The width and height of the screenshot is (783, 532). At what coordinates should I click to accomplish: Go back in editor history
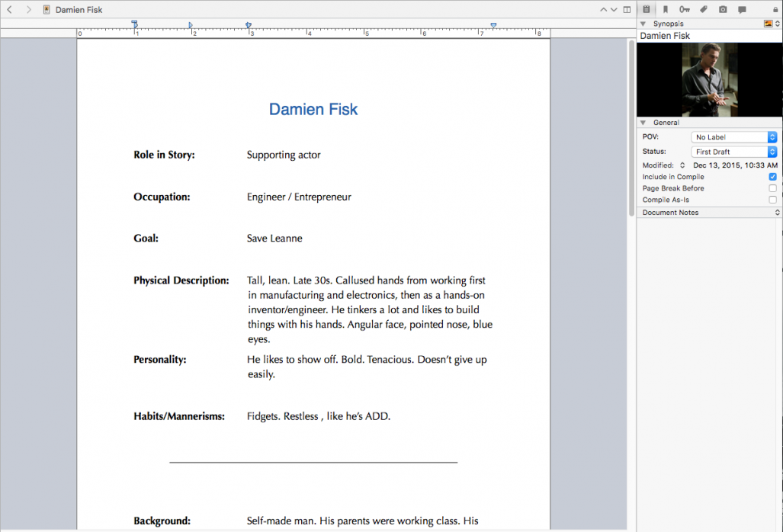click(9, 9)
